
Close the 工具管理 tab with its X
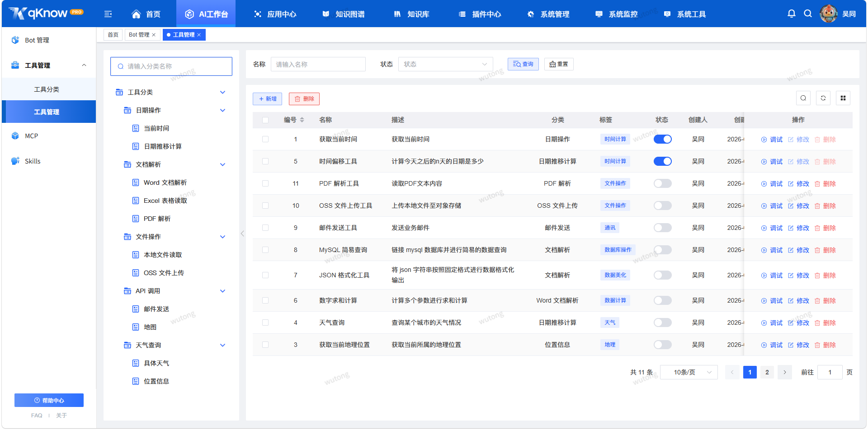[x=199, y=35]
